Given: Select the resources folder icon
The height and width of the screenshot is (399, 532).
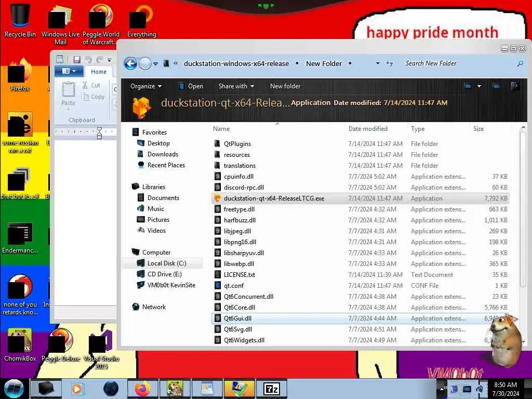Looking at the screenshot, I should (x=218, y=154).
